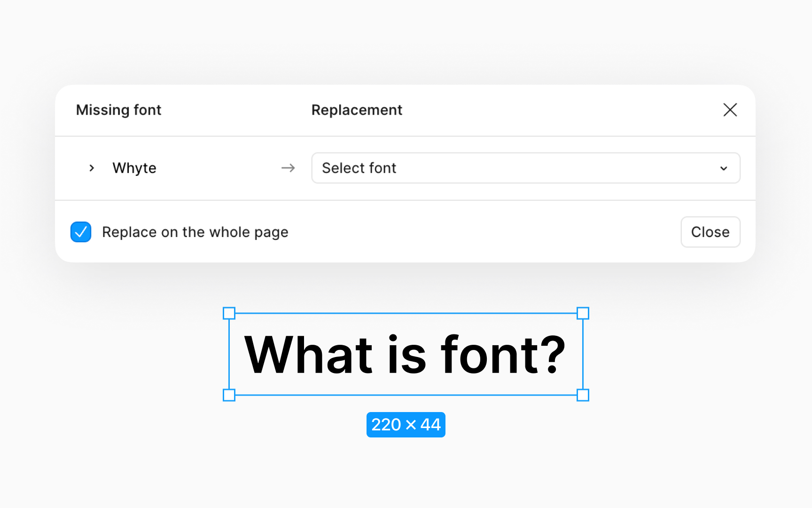The height and width of the screenshot is (508, 812).
Task: Dismiss the missing font dialog with the X icon
Action: coord(730,110)
